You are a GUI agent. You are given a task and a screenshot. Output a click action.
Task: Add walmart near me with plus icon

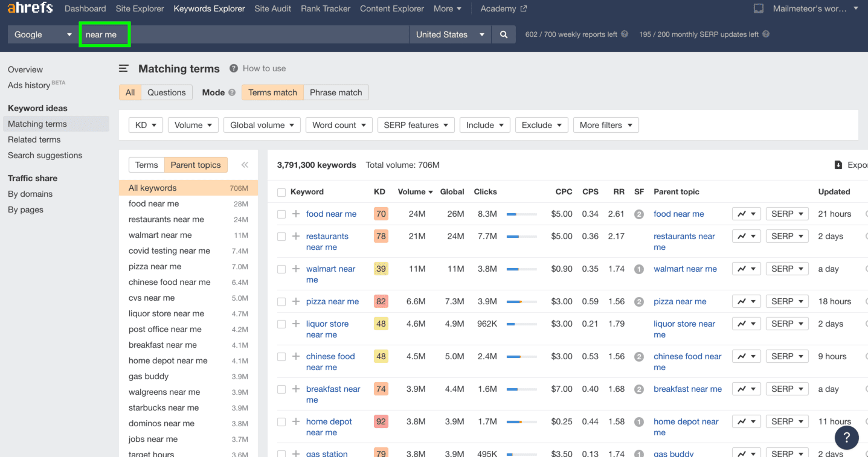(295, 269)
